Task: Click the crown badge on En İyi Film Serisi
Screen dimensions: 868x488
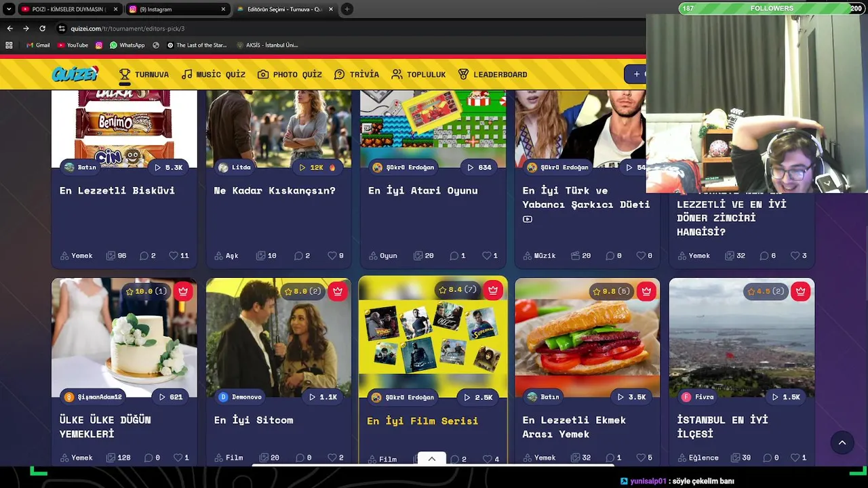Action: pos(493,290)
